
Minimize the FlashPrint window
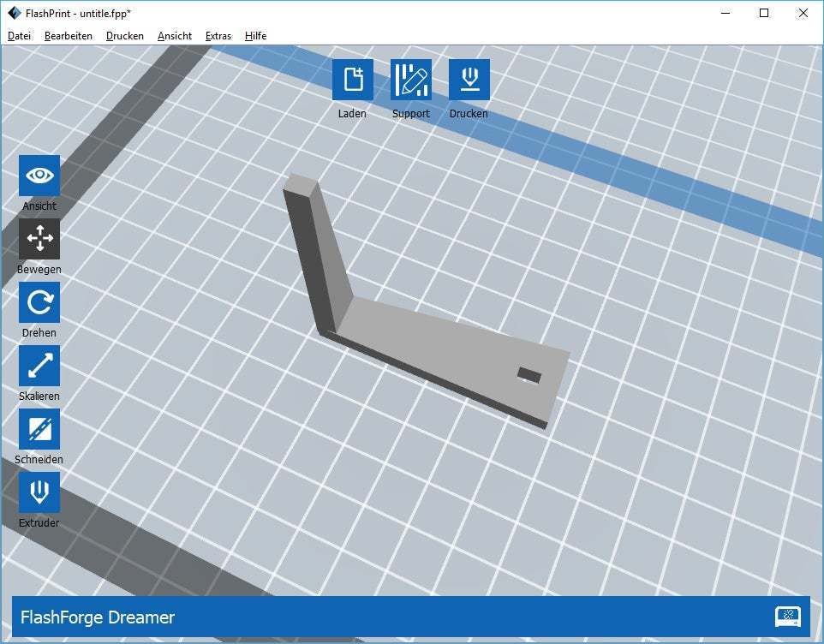click(x=725, y=13)
